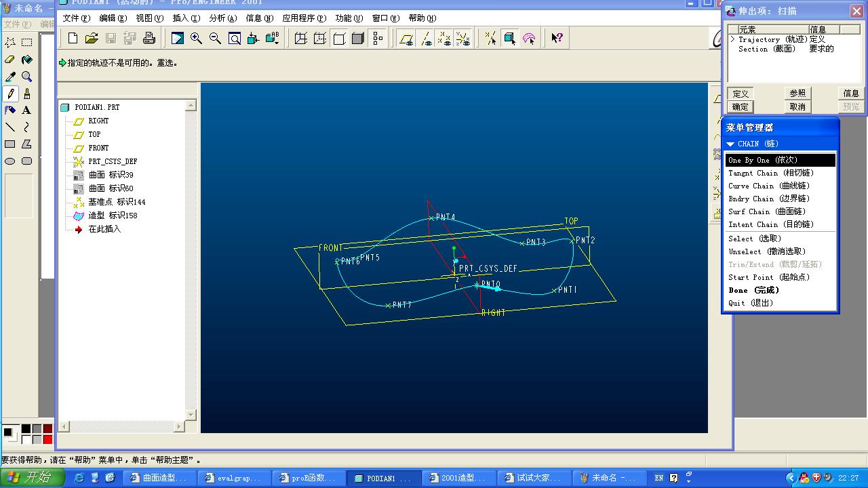
Task: Select the Text tool in Paint
Action: (x=26, y=110)
